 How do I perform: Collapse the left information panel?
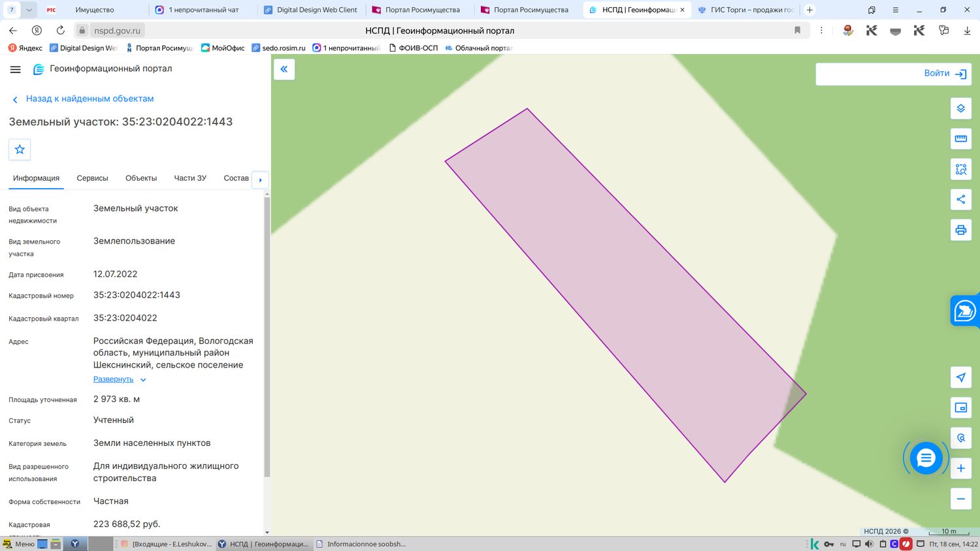(x=284, y=69)
